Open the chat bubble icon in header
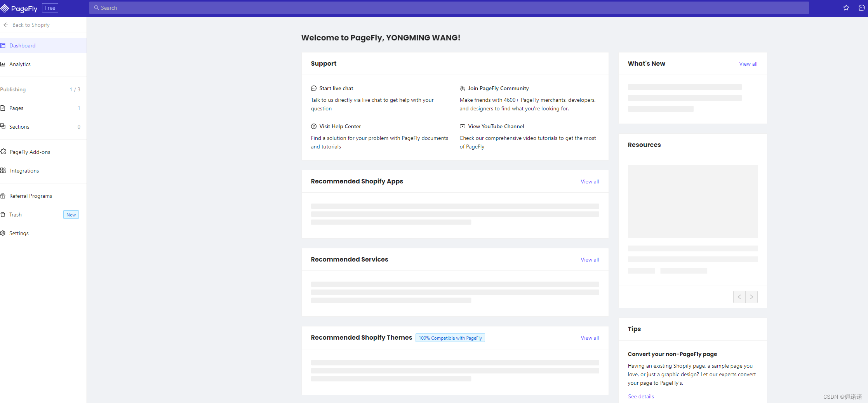 click(x=861, y=8)
